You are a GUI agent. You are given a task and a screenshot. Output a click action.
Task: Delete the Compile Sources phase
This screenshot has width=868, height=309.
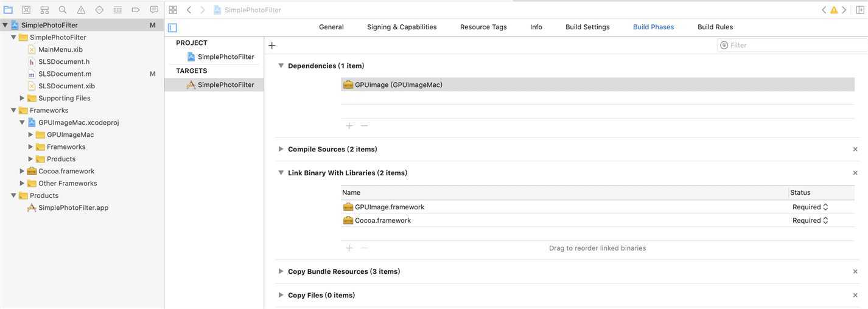click(855, 149)
